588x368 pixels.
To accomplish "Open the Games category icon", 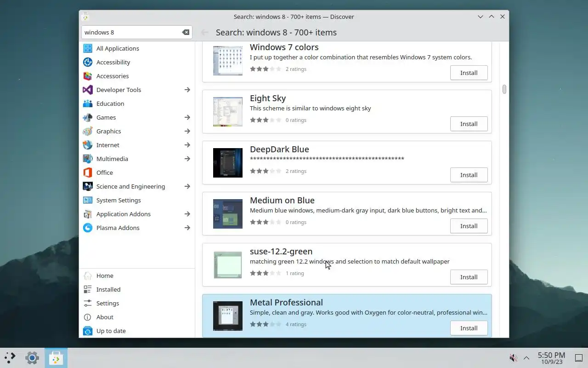I will 88,117.
